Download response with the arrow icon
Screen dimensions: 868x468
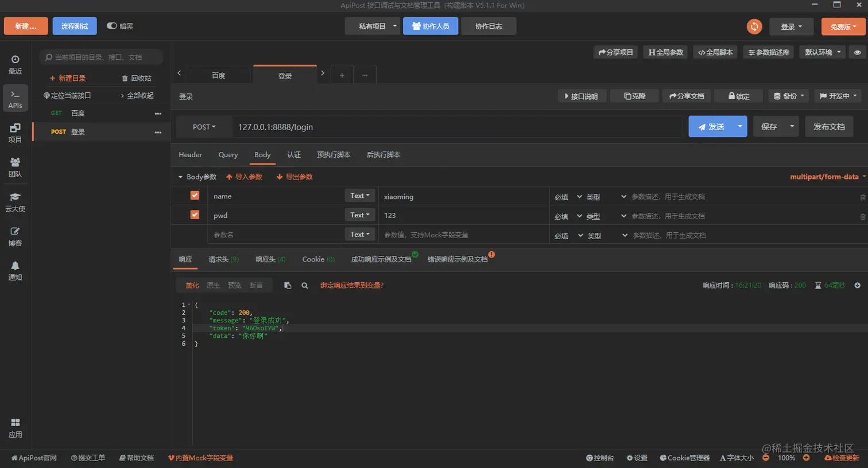(x=857, y=285)
